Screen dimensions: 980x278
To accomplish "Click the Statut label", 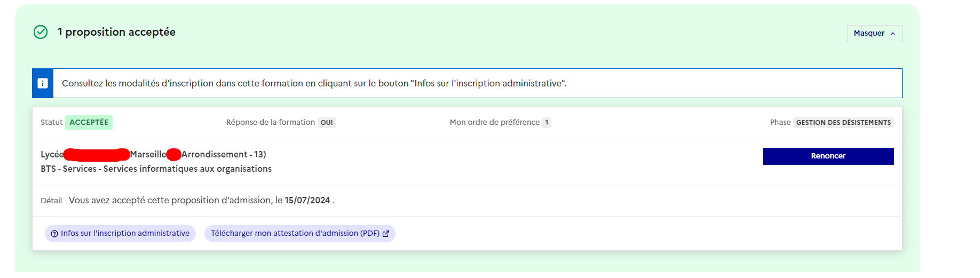I will (x=51, y=123).
